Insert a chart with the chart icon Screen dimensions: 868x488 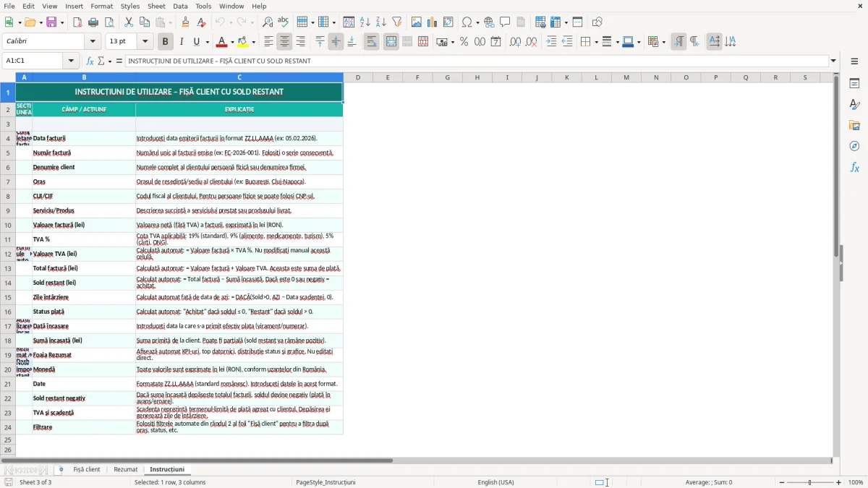(433, 22)
